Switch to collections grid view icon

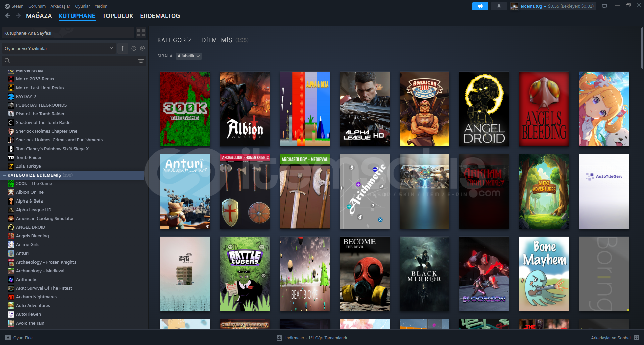(141, 33)
